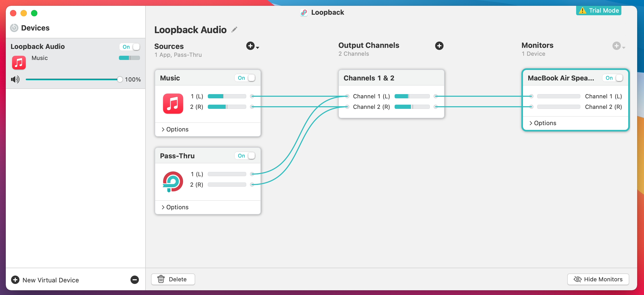The height and width of the screenshot is (295, 644).
Task: Click Output Channel 1 (L) right-side connector
Action: 436,96
